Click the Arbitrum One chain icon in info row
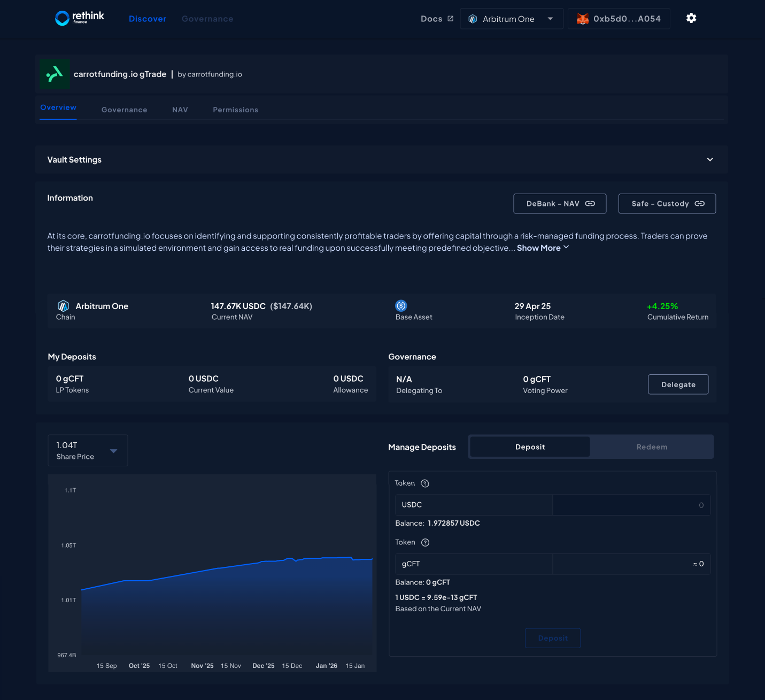The width and height of the screenshot is (765, 700). [x=63, y=306]
